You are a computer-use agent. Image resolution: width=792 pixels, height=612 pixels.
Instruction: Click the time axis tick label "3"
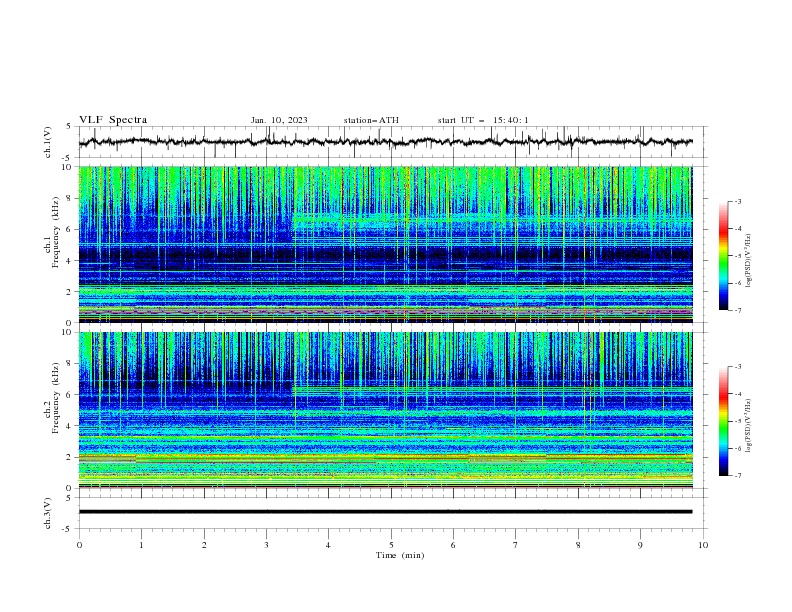pyautogui.click(x=266, y=545)
